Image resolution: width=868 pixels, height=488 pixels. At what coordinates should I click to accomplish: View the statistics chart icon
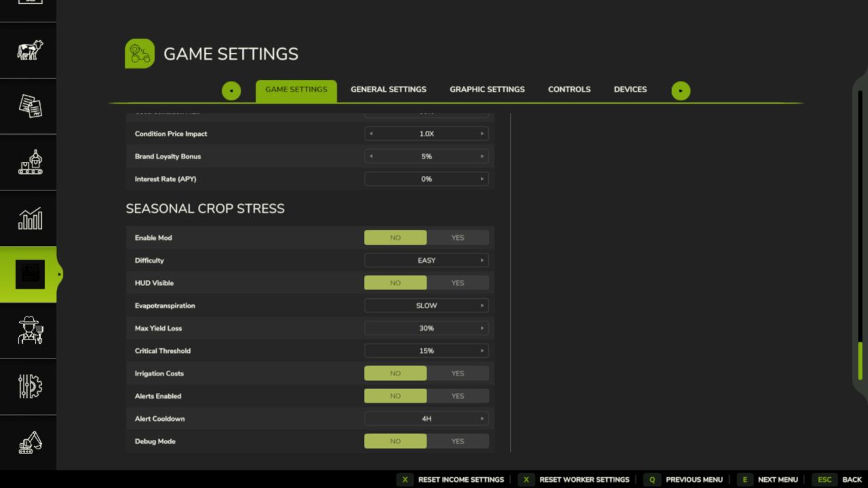(x=28, y=218)
